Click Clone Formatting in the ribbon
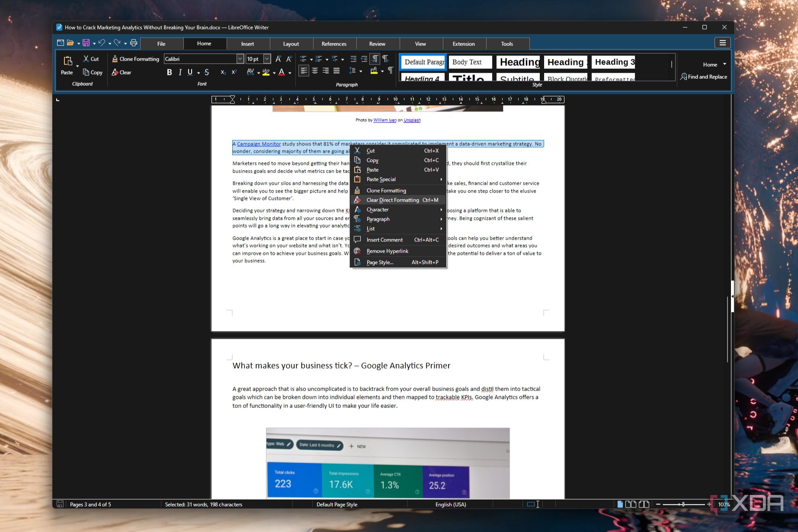 coord(135,59)
